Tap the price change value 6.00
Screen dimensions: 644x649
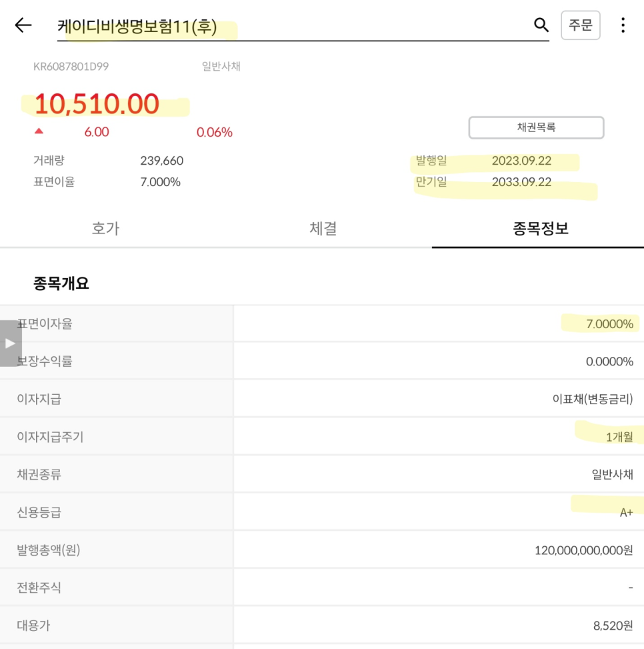(x=97, y=132)
